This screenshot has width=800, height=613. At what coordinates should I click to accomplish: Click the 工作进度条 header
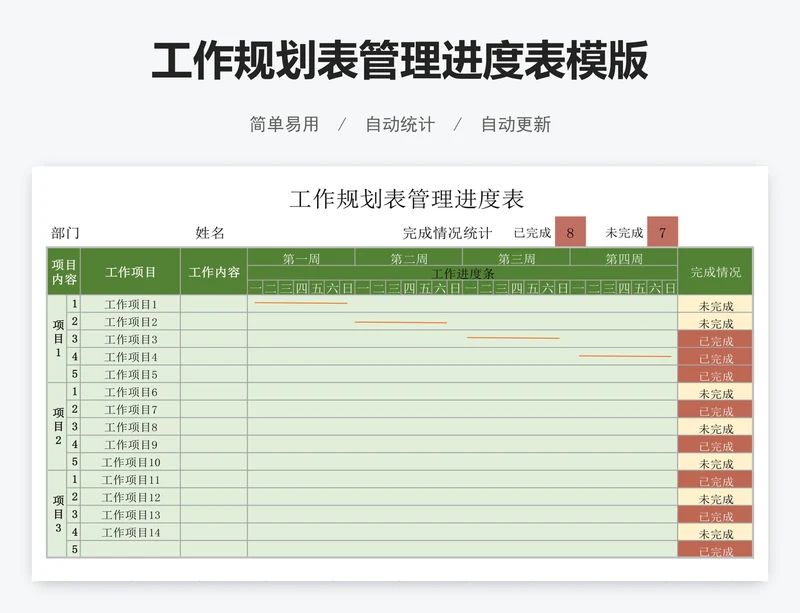(x=463, y=274)
